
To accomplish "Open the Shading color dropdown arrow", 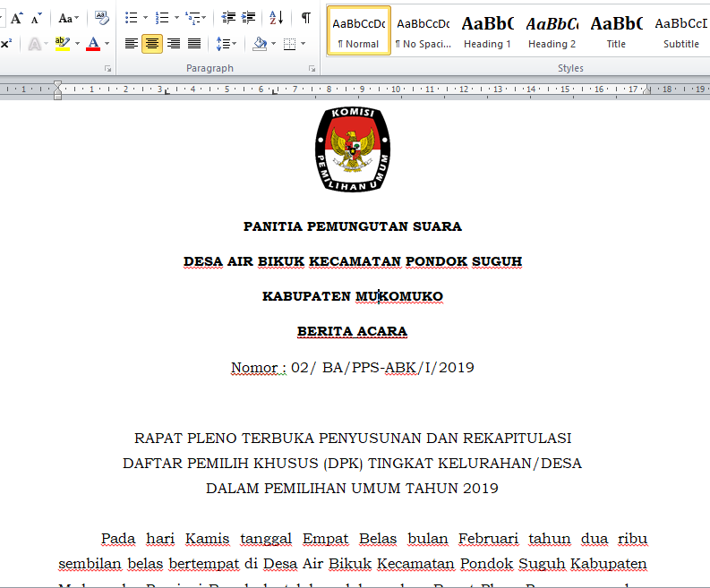I will (x=273, y=44).
